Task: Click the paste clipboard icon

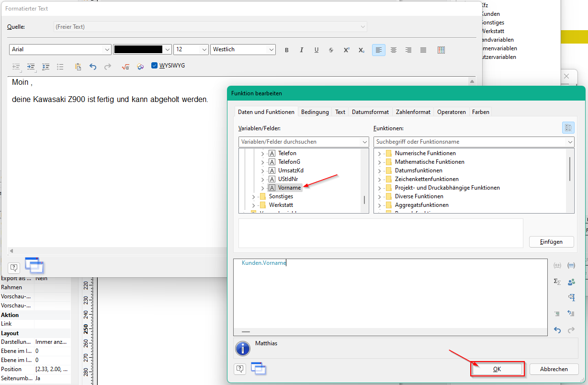Action: [x=78, y=67]
